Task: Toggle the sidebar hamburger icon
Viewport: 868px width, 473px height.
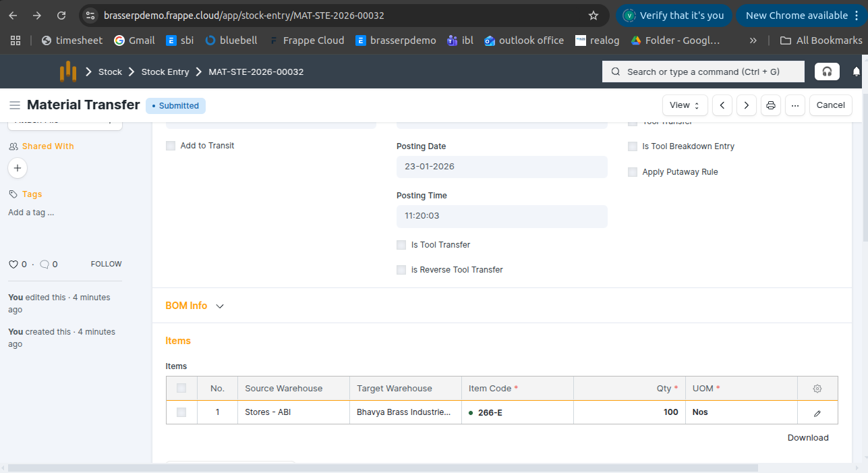Action: coord(14,105)
